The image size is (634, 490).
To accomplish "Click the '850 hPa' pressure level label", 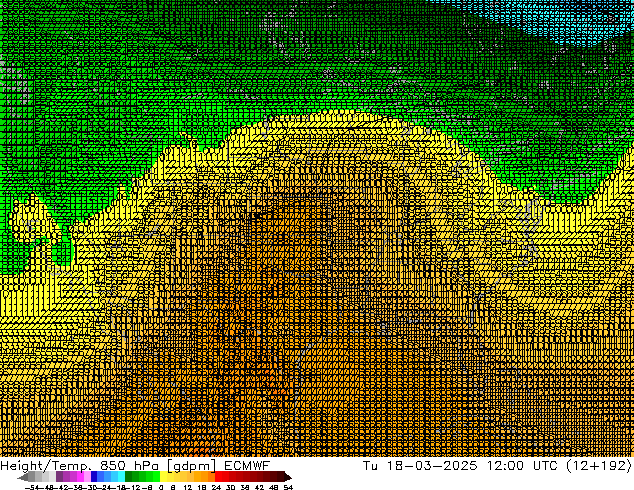I will tap(131, 465).
